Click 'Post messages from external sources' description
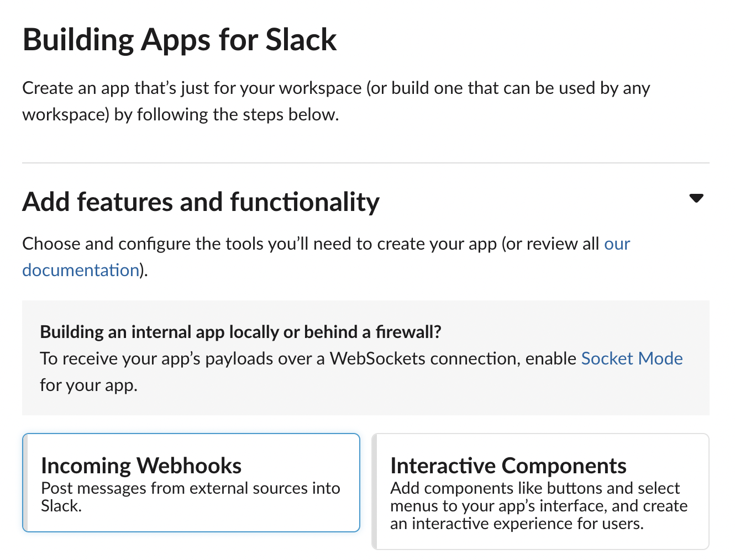 click(x=191, y=497)
